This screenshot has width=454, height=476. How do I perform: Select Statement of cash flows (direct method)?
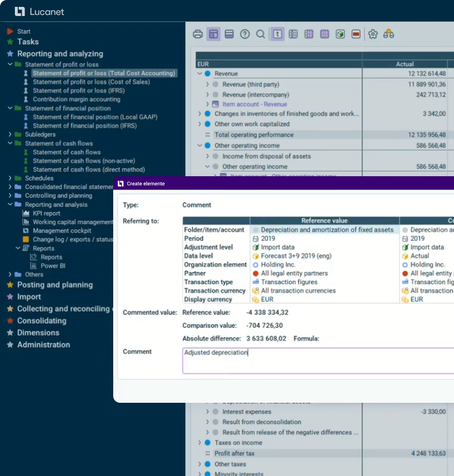(x=89, y=169)
